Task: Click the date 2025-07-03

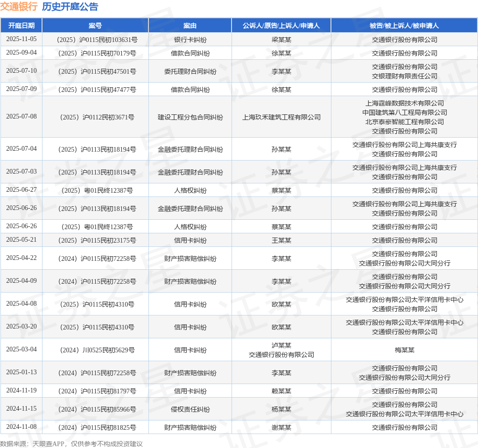Action: point(21,172)
